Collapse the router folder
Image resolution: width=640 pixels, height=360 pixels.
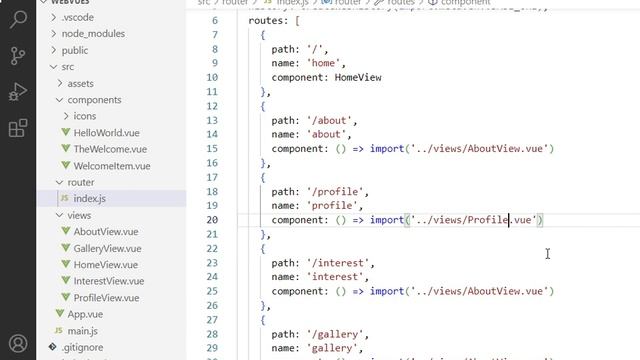60,182
